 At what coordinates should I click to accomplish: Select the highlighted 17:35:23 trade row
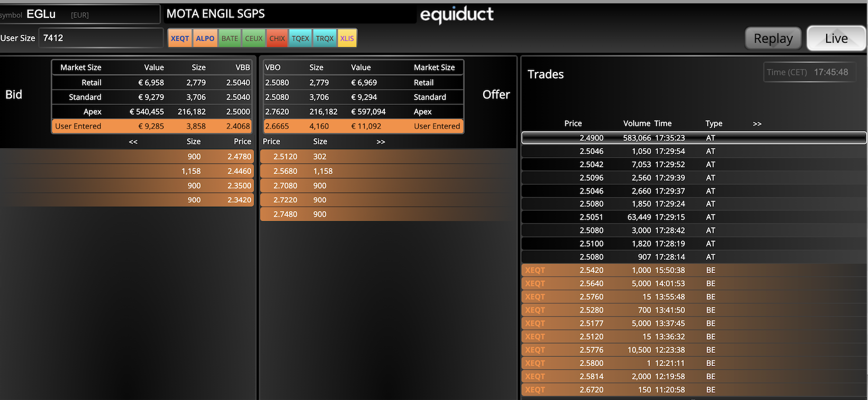pyautogui.click(x=694, y=138)
